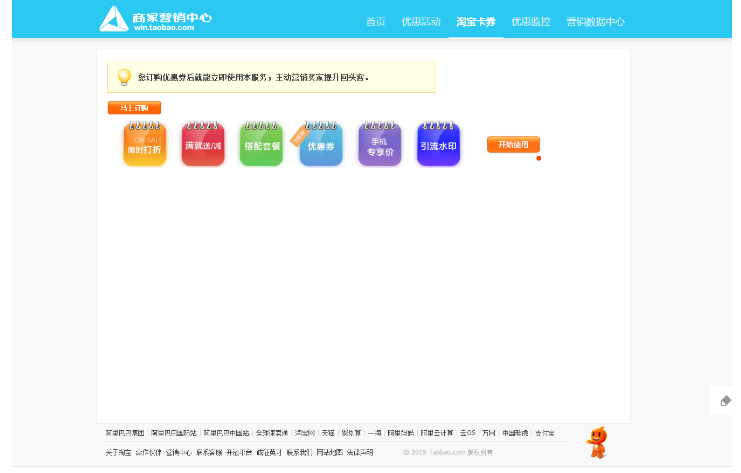Click the 商家营销中心 triangle logo

[x=113, y=19]
